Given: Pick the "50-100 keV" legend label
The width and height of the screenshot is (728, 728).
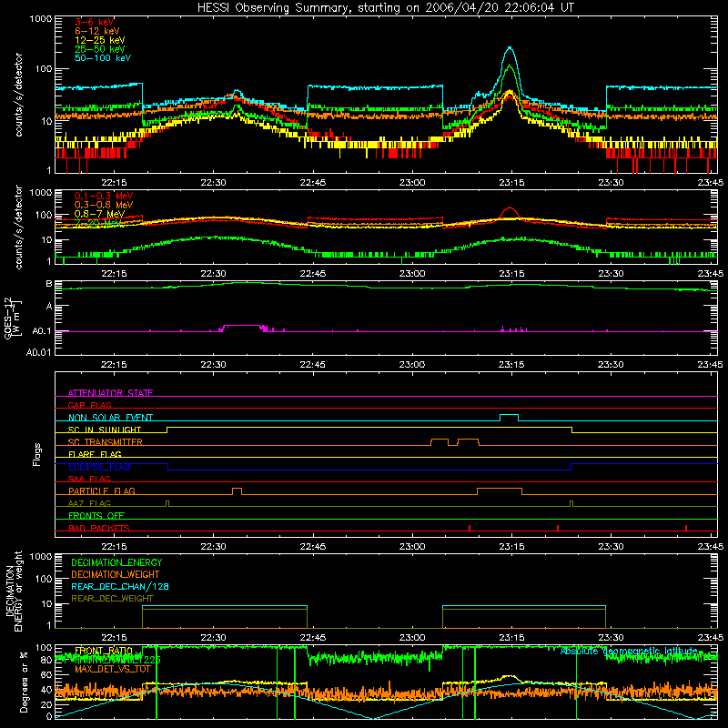Looking at the screenshot, I should [x=103, y=58].
